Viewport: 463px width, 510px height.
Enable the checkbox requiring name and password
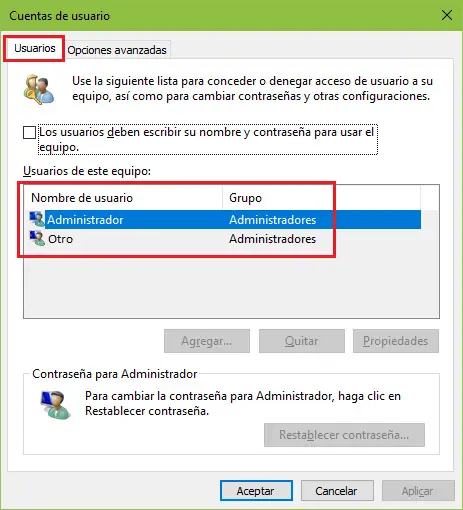pos(29,132)
